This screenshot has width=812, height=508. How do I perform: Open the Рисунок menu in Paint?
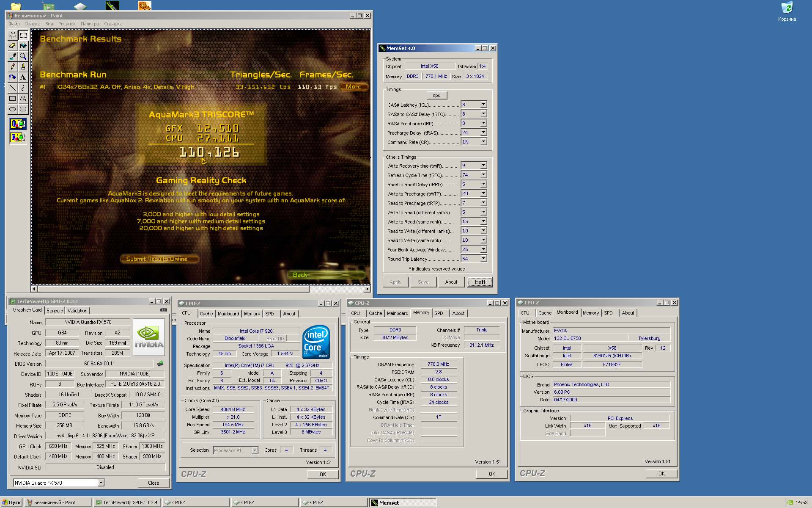click(x=67, y=24)
